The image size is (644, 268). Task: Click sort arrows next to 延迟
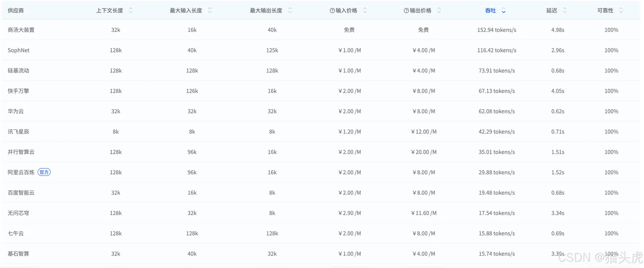click(x=565, y=10)
